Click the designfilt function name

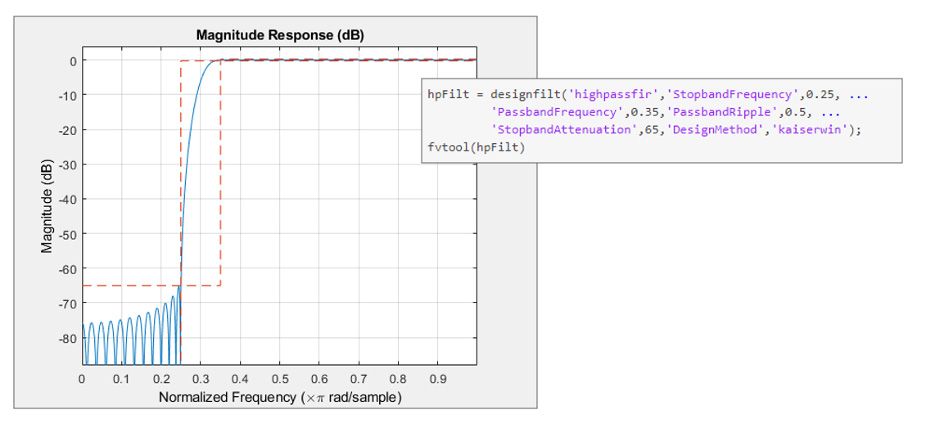pos(526,94)
